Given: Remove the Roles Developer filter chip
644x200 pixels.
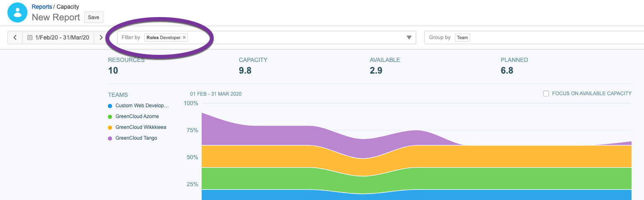Looking at the screenshot, I should pyautogui.click(x=184, y=37).
